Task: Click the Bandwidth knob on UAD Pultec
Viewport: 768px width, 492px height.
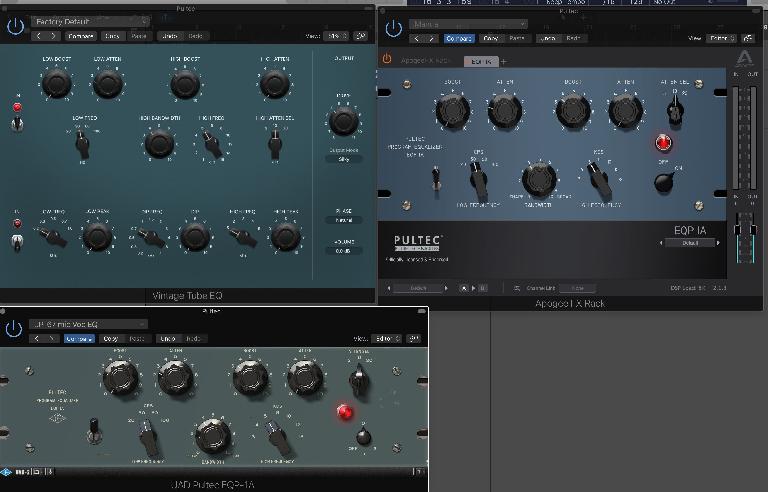Action: (212, 437)
